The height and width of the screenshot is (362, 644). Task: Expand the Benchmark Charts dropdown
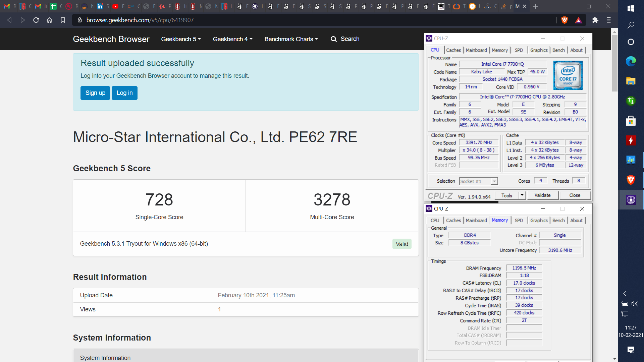(291, 39)
